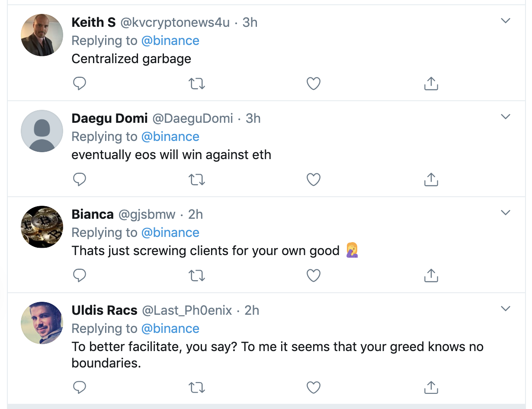
Task: Retweet Keith S's "Centralized garbage" tweet
Action: click(197, 83)
